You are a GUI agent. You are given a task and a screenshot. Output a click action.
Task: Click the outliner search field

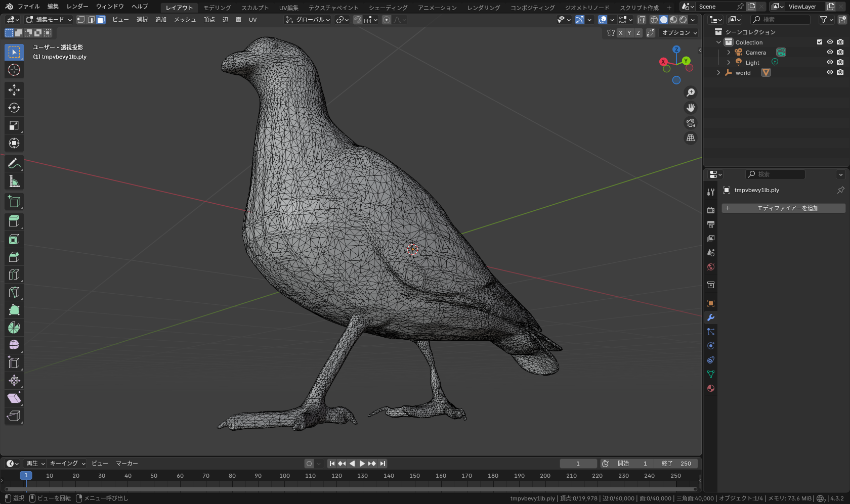(x=781, y=19)
